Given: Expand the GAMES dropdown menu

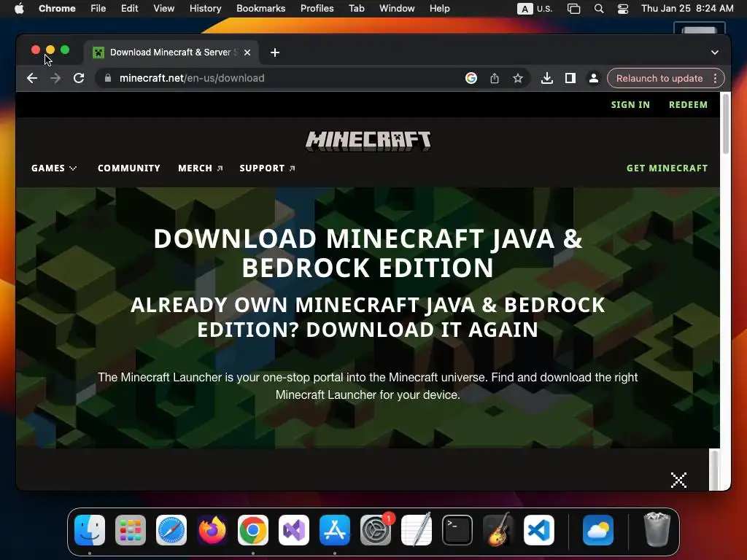Looking at the screenshot, I should click(54, 168).
